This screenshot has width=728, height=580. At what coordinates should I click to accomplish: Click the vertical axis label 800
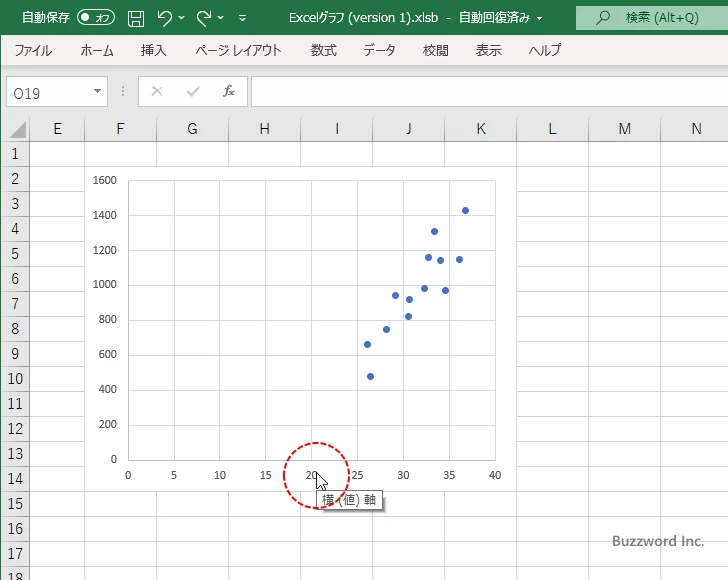pyautogui.click(x=107, y=319)
